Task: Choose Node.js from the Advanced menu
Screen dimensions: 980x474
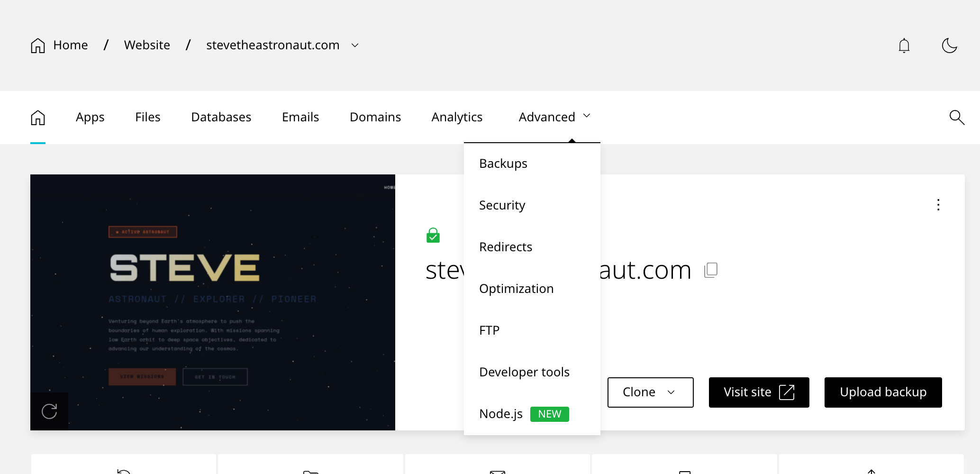Action: pos(501,414)
